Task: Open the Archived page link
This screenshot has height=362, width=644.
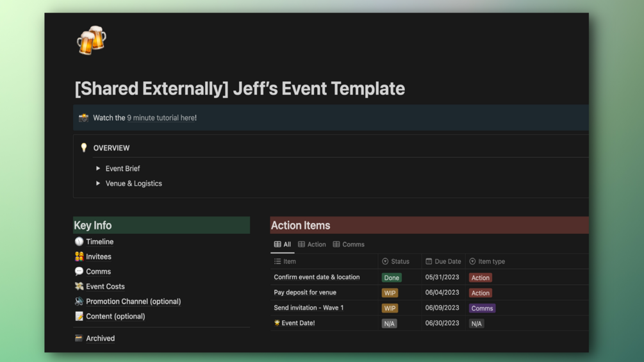Action: (x=100, y=338)
